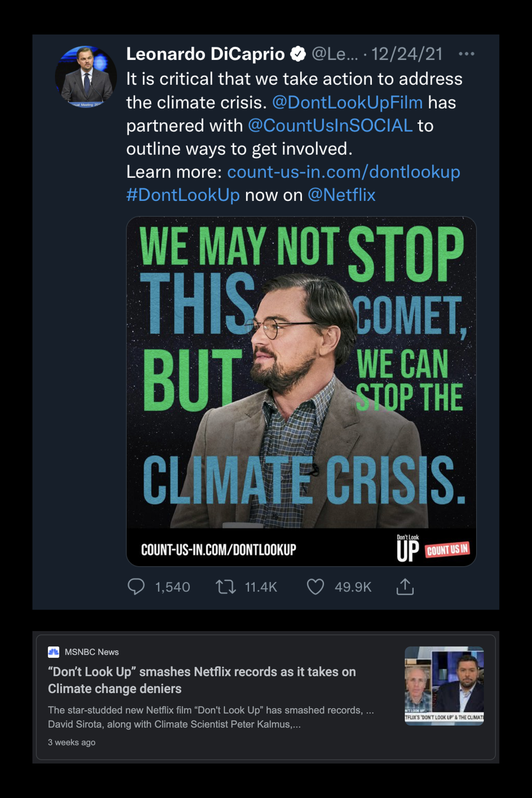
Task: Like the tweet with the heart icon
Action: 315,587
